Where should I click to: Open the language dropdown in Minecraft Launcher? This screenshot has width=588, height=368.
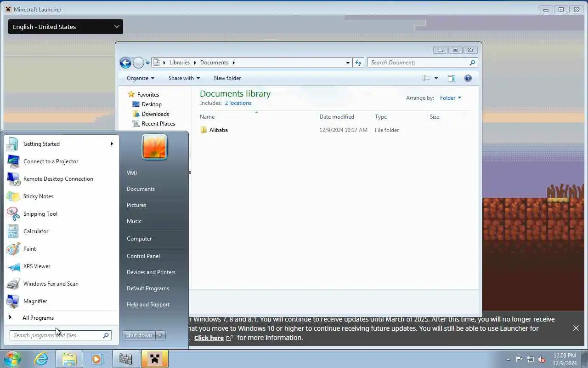tap(66, 27)
